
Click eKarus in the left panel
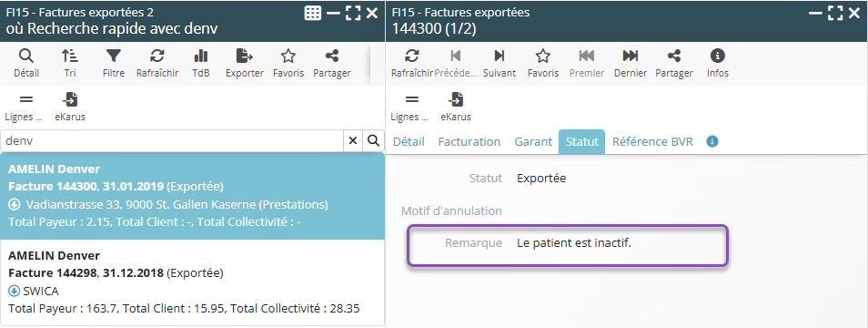pyautogui.click(x=70, y=107)
